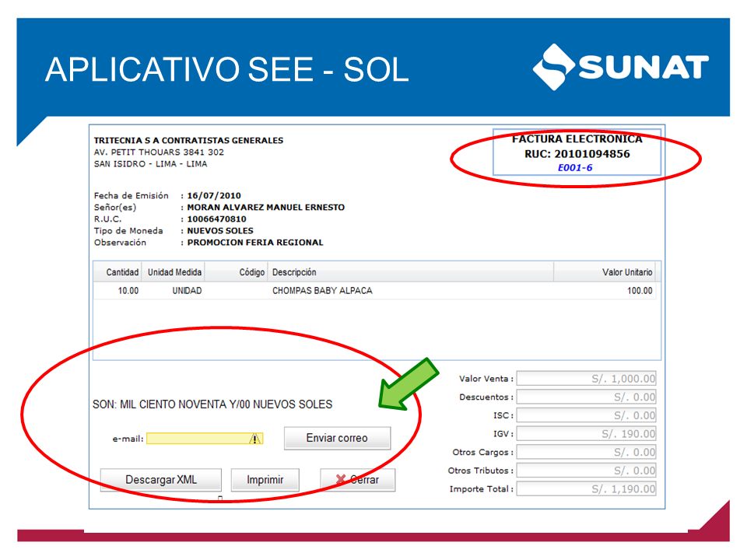Click the Tipo de Moneda label
This screenshot has width=747, height=560.
(128, 230)
